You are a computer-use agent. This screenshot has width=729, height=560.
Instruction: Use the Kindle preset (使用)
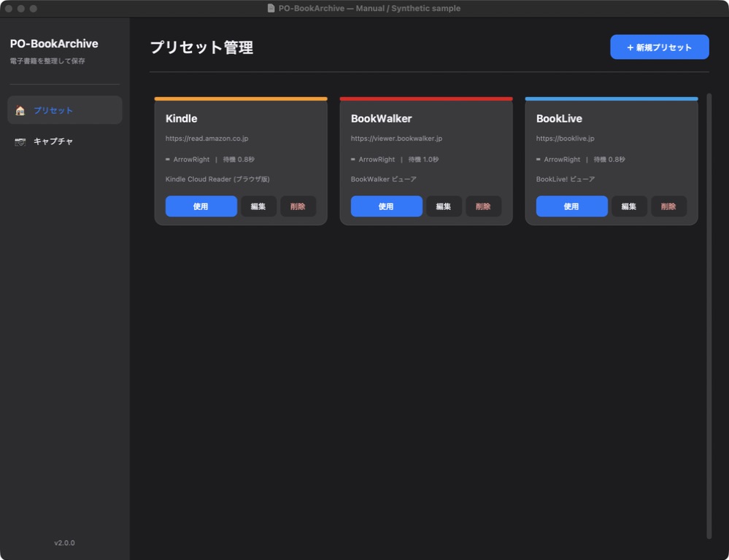pos(201,206)
